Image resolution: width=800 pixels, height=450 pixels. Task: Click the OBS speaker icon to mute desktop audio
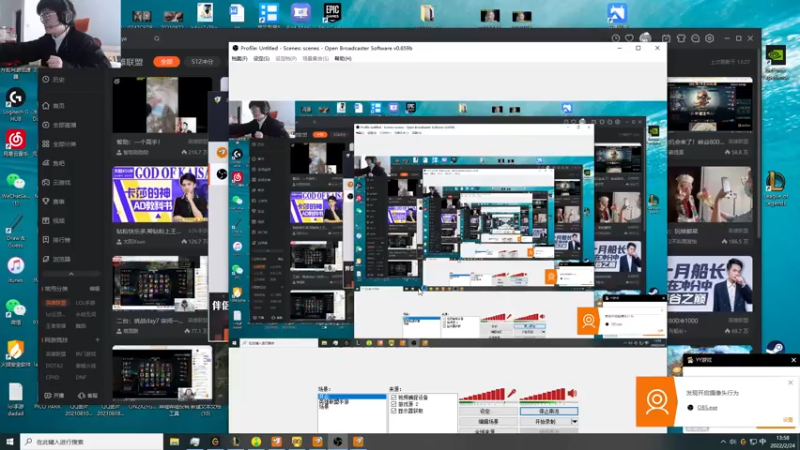tap(572, 393)
